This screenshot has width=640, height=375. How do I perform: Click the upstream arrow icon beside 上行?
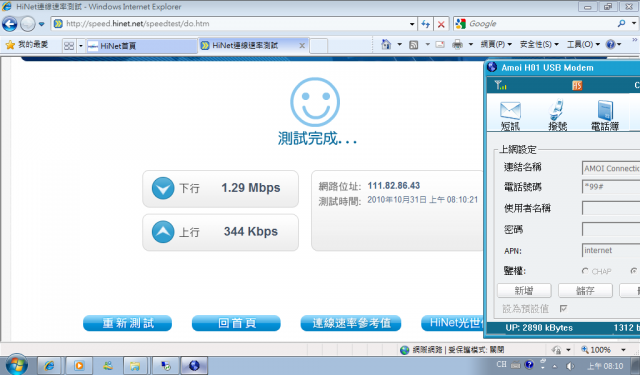[163, 231]
